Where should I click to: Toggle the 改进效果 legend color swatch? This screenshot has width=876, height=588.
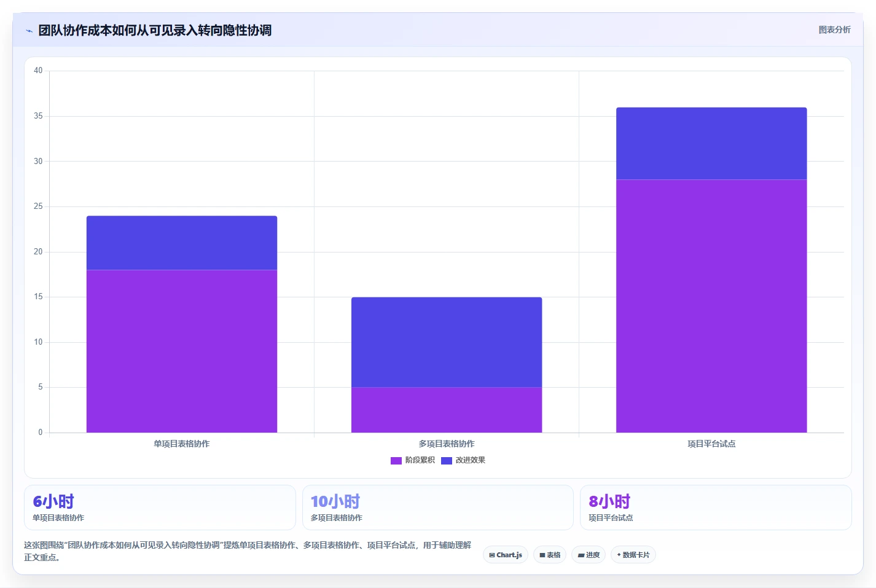[447, 460]
